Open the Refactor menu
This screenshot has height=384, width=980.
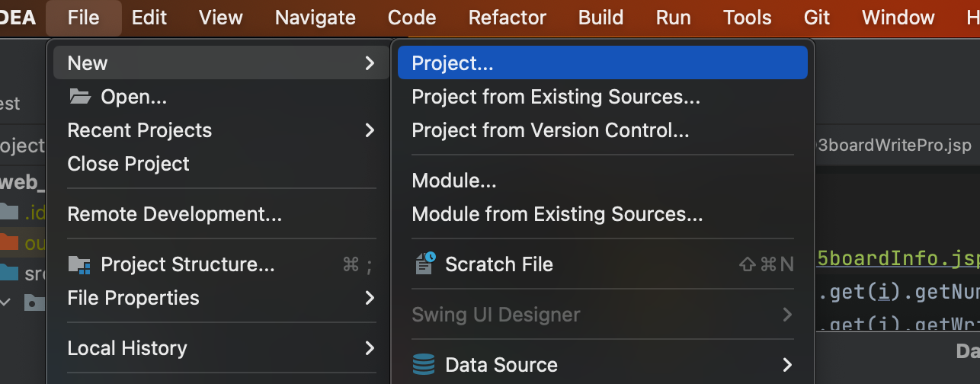coord(508,17)
